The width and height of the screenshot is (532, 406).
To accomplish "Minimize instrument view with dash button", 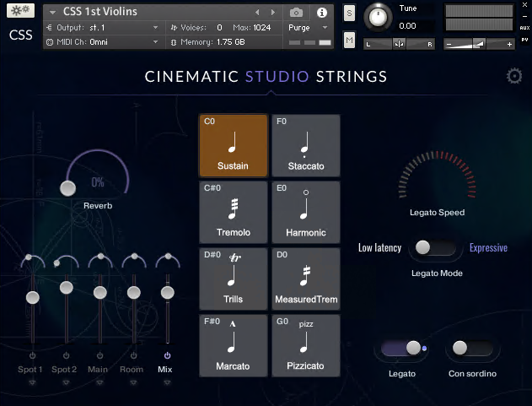I will (x=525, y=17).
